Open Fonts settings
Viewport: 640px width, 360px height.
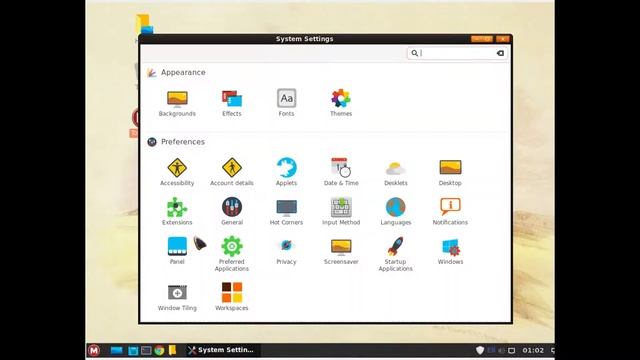click(286, 102)
